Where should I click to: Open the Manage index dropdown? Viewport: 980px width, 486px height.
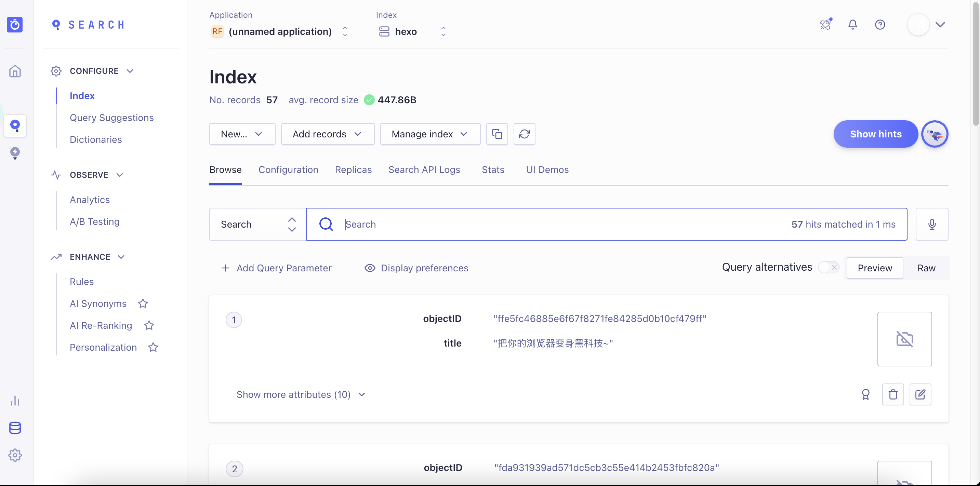(430, 134)
